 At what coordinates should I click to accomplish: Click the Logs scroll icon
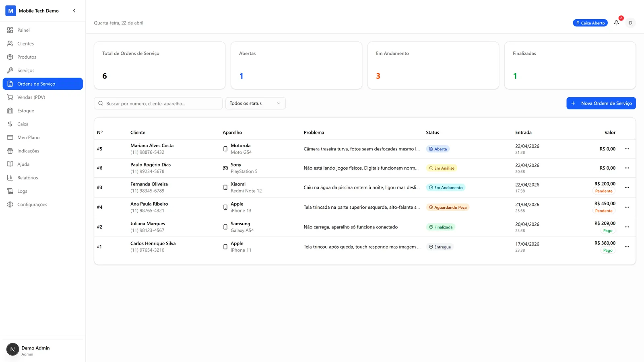point(10,191)
